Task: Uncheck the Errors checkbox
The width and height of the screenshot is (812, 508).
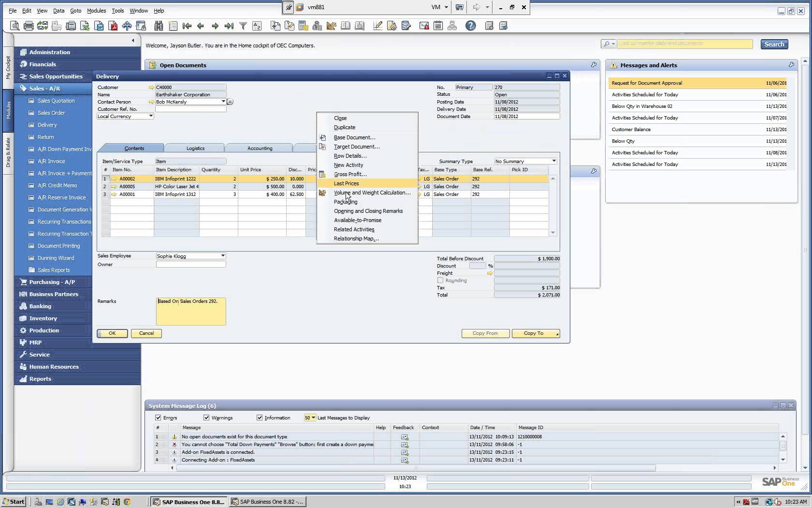Action: tap(158, 418)
